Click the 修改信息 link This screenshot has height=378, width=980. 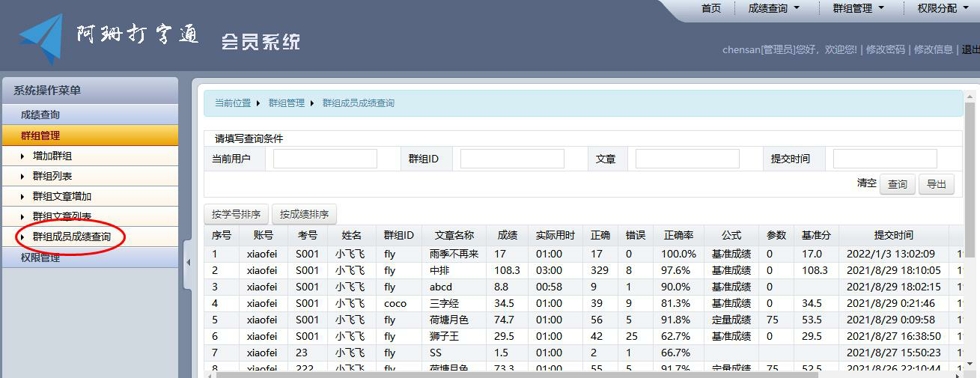pos(933,49)
